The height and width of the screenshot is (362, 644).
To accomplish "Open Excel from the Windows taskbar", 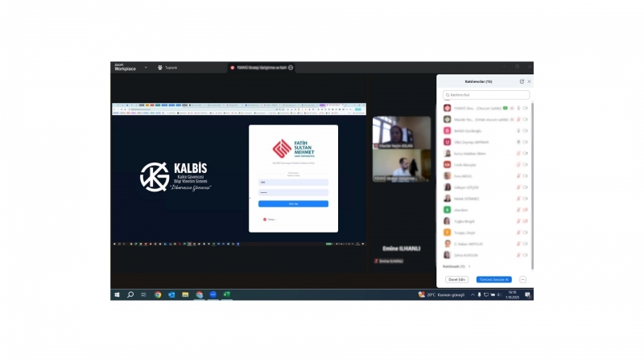I will pyautogui.click(x=227, y=294).
